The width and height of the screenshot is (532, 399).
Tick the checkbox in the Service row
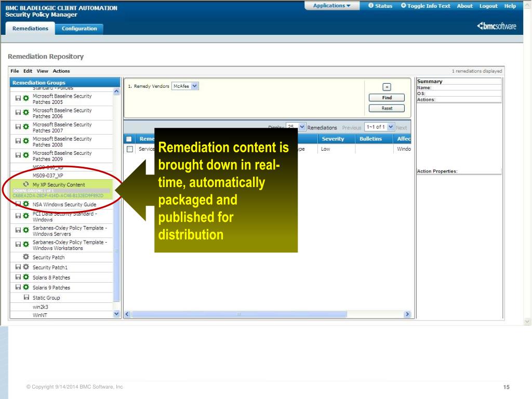tap(129, 149)
